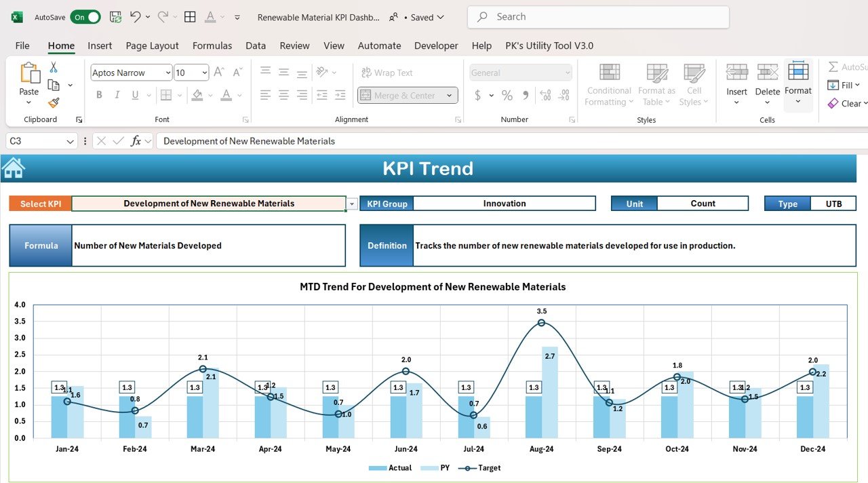The width and height of the screenshot is (868, 483).
Task: Open the Formulas tab
Action: (212, 45)
